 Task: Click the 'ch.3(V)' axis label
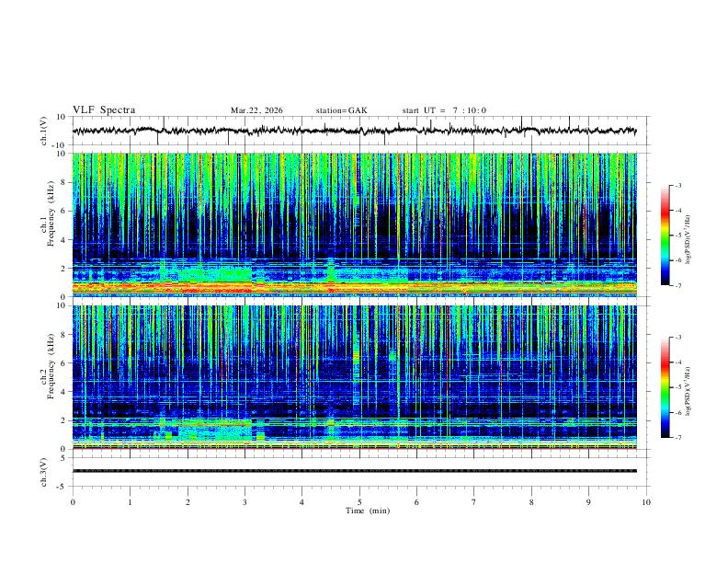click(x=44, y=472)
